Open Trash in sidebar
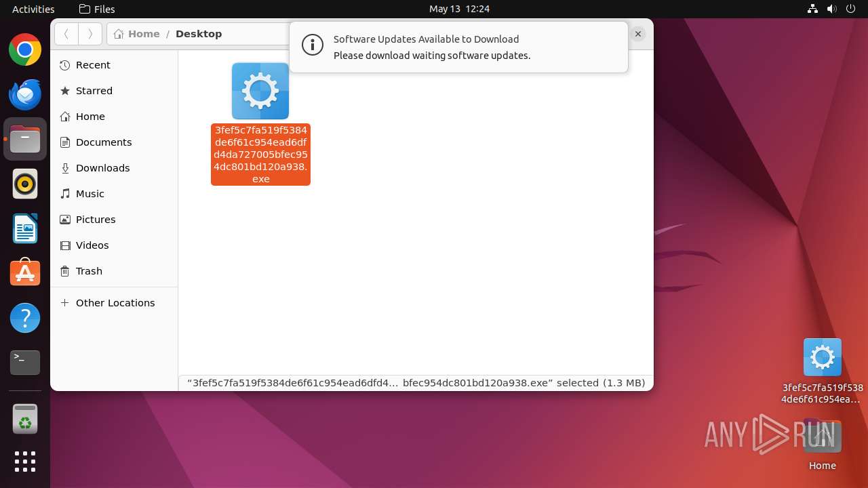 114,271
